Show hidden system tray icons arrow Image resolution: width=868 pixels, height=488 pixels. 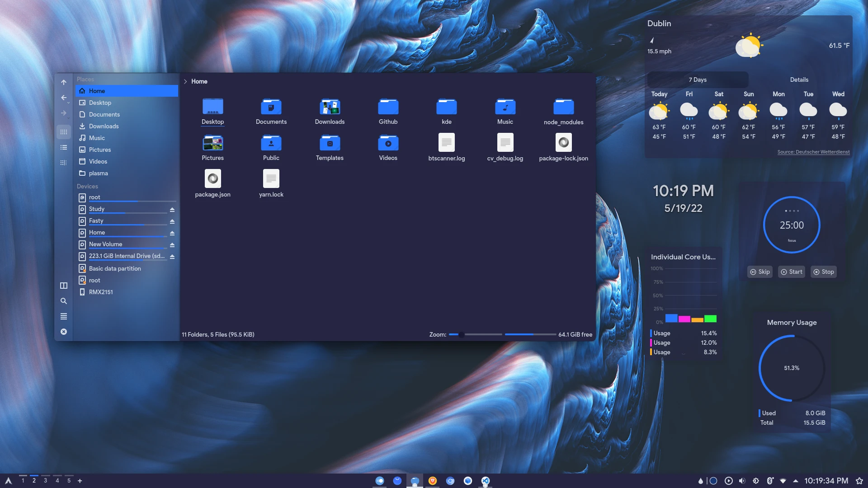[x=796, y=481]
